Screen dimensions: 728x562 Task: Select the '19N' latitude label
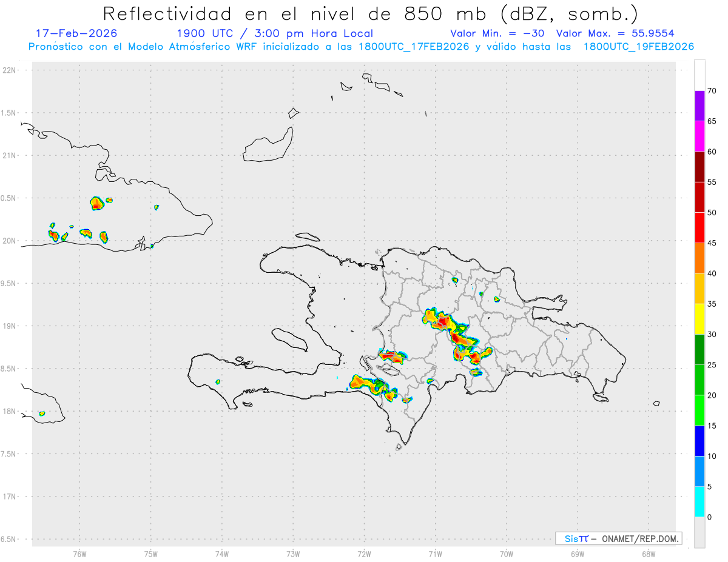pyautogui.click(x=10, y=326)
